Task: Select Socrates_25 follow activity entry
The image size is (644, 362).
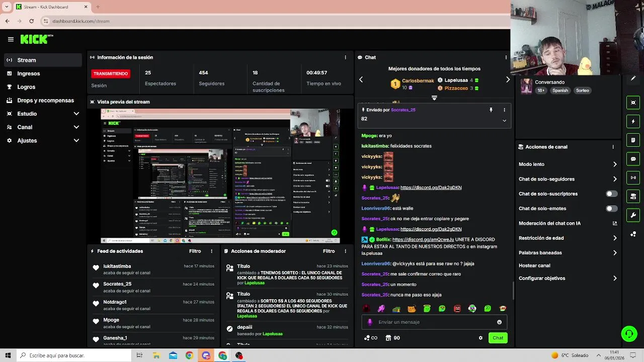Action: pyautogui.click(x=153, y=287)
